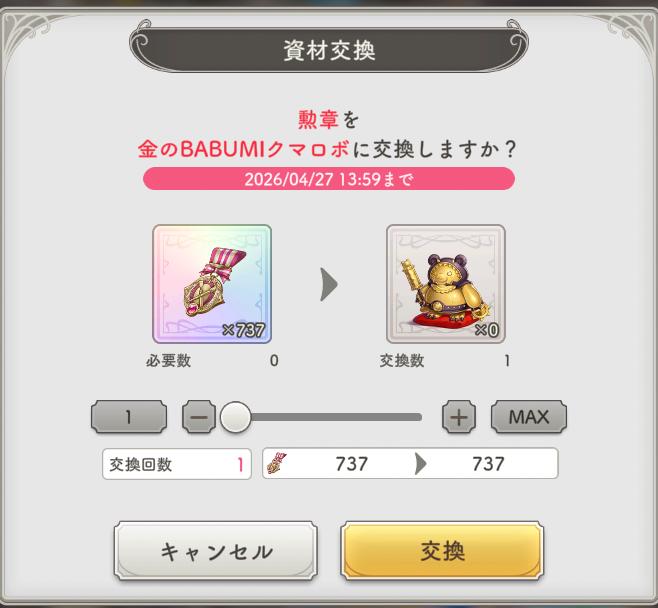Confirm with the yellow 交換 button
Screen dimensions: 658x608
(442, 551)
